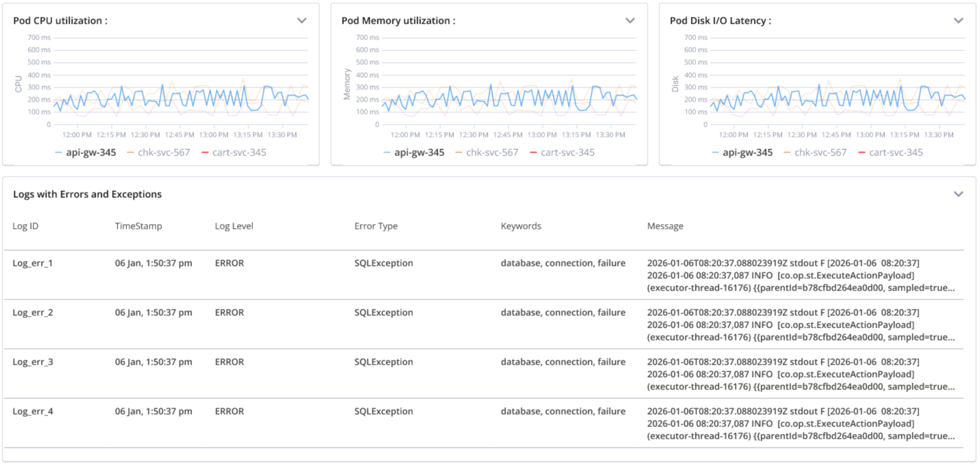Screen dimensions: 980x464
Task: Click blue api-gw-345 legend marker in Memory chart
Action: 387,153
